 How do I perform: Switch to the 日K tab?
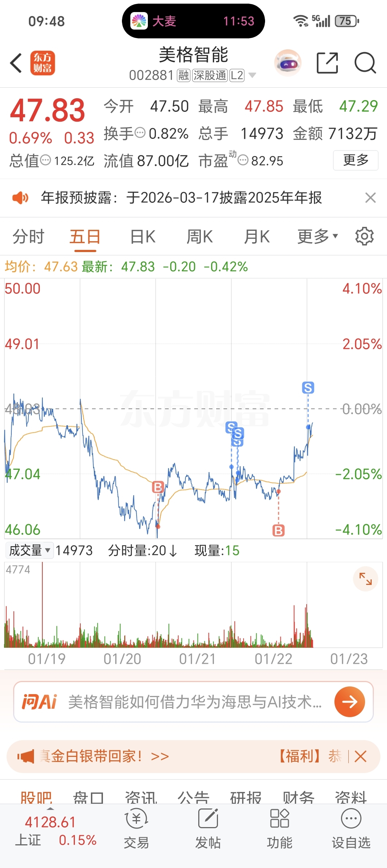pyautogui.click(x=143, y=236)
